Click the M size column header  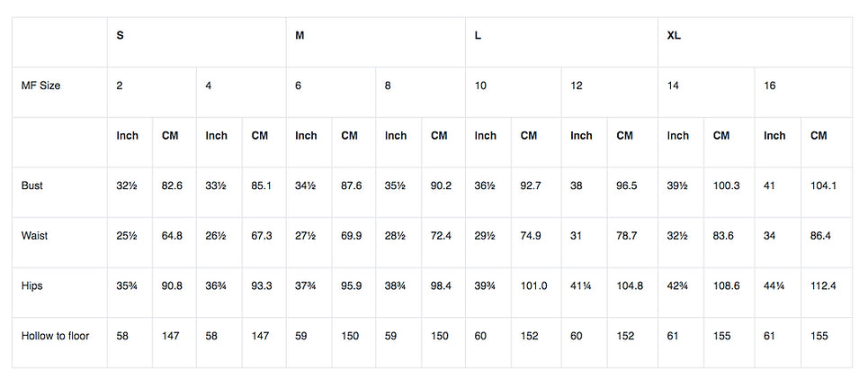pos(376,42)
